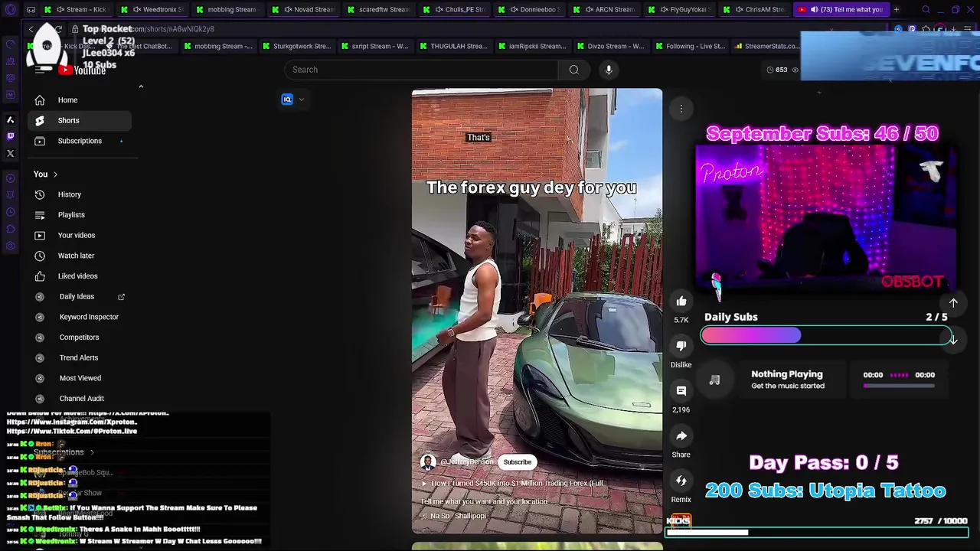Open the Opera browser menu logo
Screen dimensions: 980x551
[11, 9]
